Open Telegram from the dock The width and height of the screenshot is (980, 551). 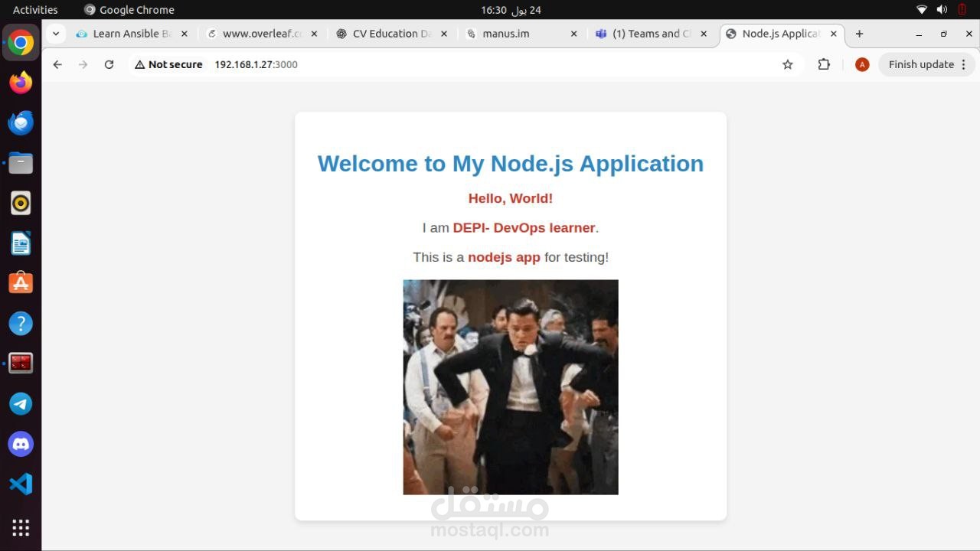point(21,403)
